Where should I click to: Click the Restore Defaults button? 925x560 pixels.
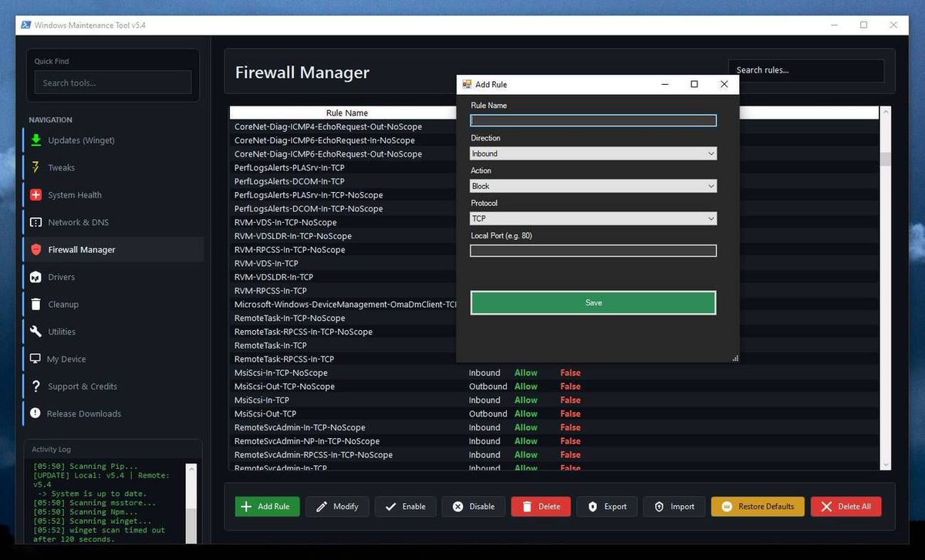coord(758,506)
